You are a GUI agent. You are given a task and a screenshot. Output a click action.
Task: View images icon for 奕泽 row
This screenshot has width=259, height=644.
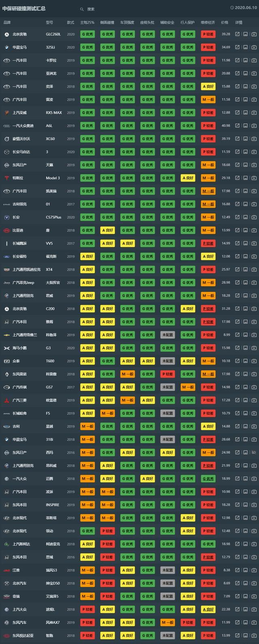246,87
